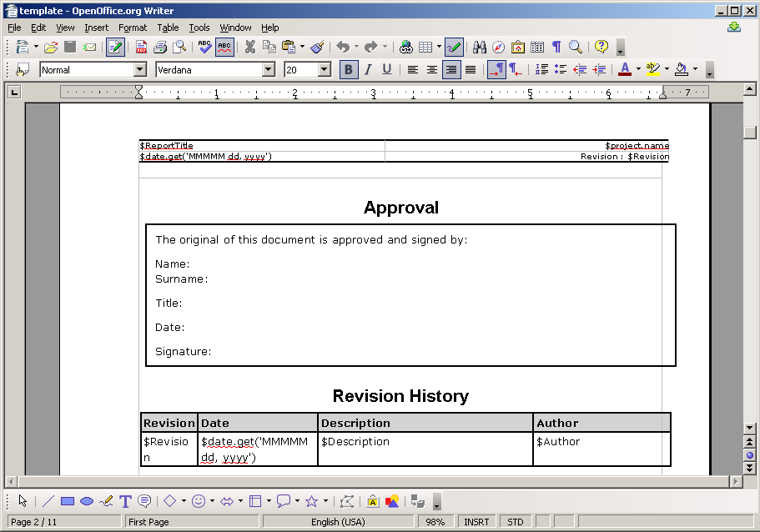Open the Basic Shapes dropdown arrow
760x532 pixels.
[183, 501]
